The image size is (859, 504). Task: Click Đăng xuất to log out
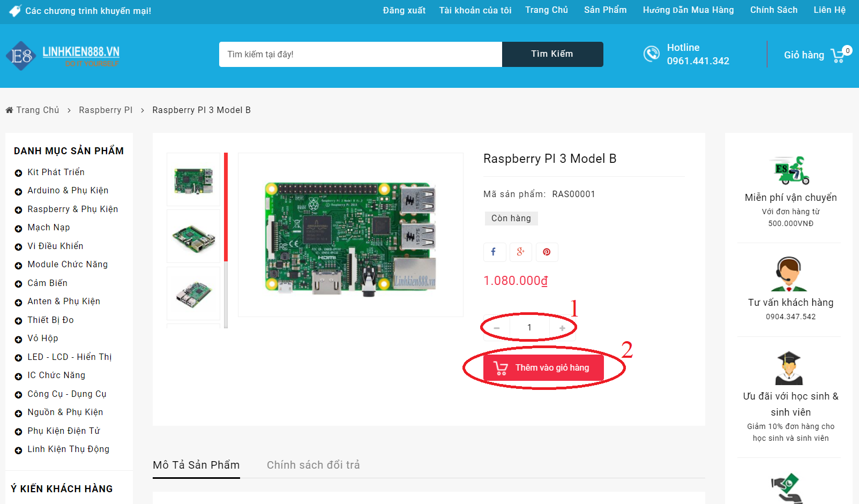(x=404, y=10)
